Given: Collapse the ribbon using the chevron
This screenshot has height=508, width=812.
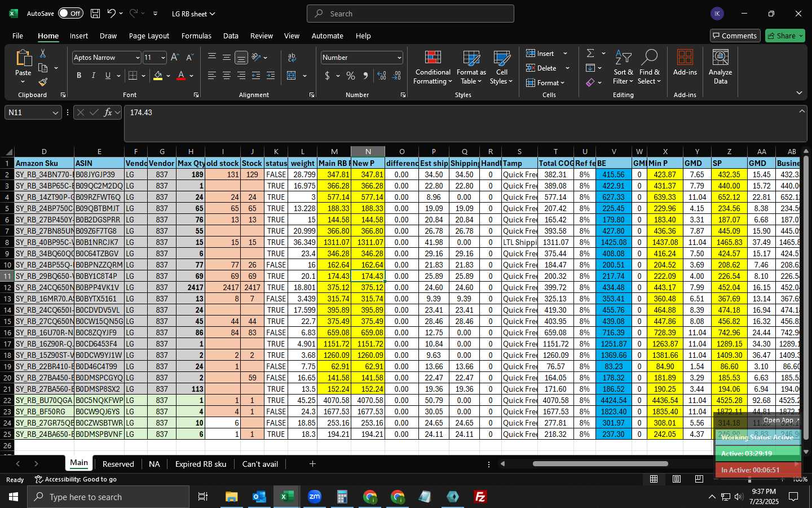Looking at the screenshot, I should (x=799, y=93).
